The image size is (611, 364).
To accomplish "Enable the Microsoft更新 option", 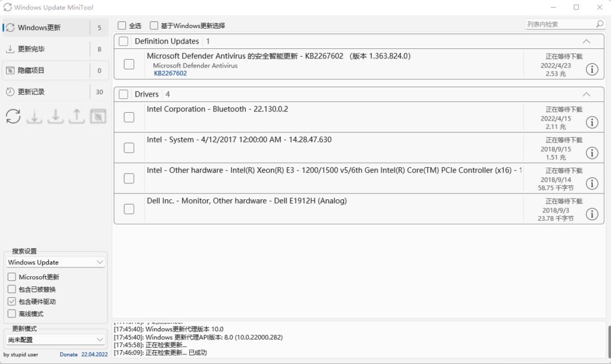I will [x=12, y=277].
